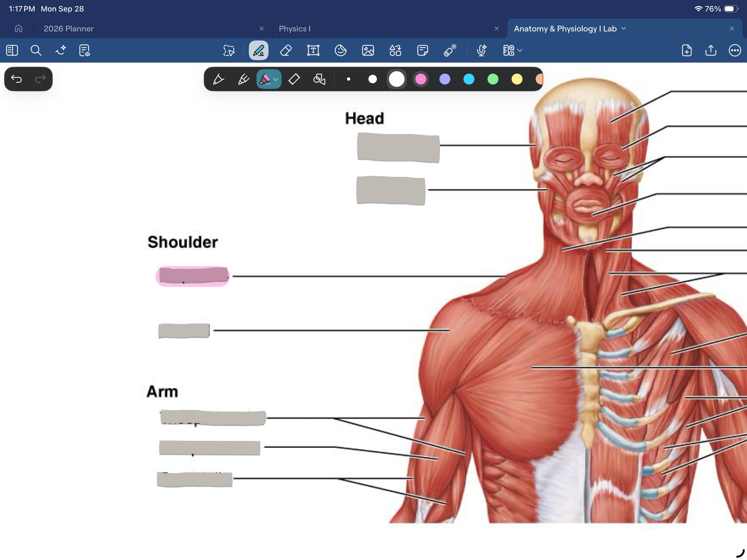The width and height of the screenshot is (747, 560).
Task: Select the eraser tool in top toolbar
Action: (x=286, y=50)
